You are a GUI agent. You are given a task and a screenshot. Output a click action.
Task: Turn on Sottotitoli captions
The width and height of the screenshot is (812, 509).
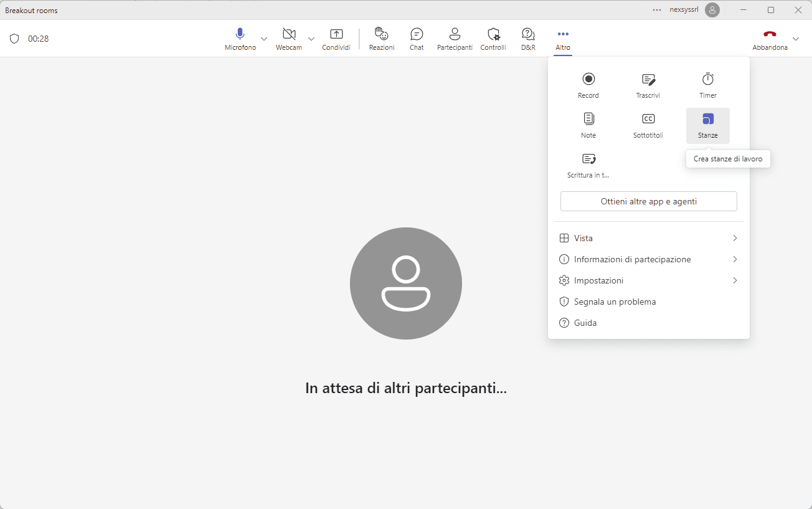point(648,126)
